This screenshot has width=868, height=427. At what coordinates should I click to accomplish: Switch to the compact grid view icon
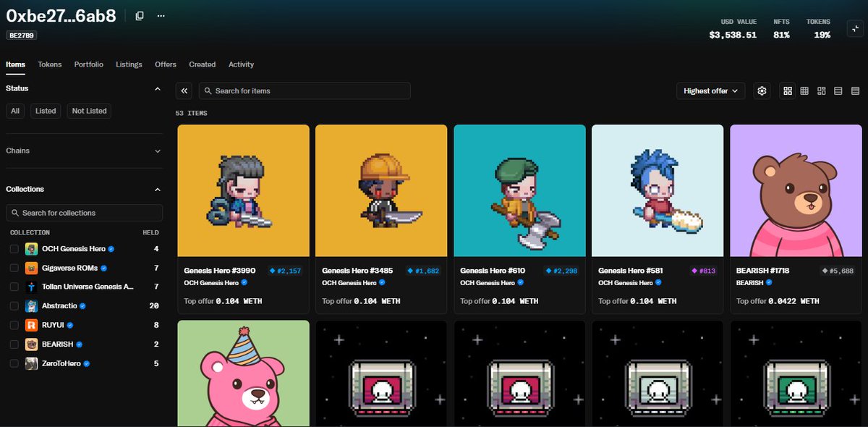click(x=804, y=90)
